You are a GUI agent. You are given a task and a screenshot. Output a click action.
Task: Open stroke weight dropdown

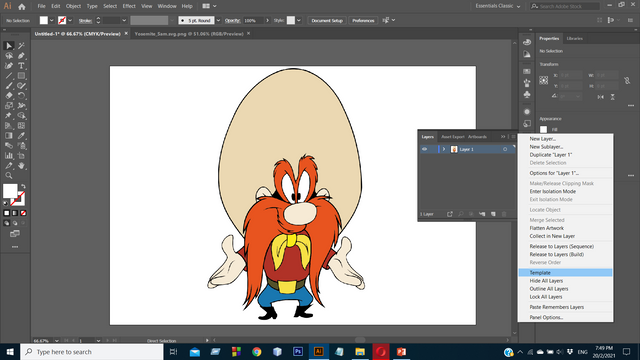(x=124, y=20)
